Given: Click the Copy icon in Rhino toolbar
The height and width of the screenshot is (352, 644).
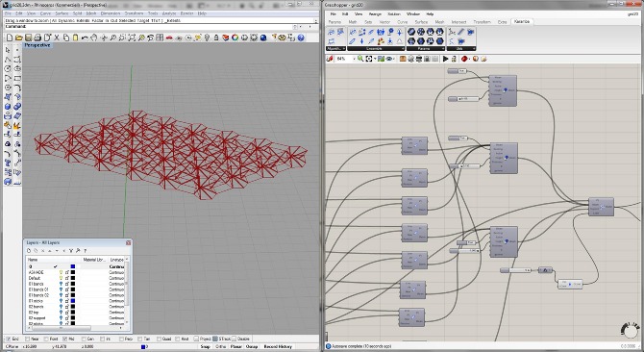Looking at the screenshot, I should [x=66, y=38].
